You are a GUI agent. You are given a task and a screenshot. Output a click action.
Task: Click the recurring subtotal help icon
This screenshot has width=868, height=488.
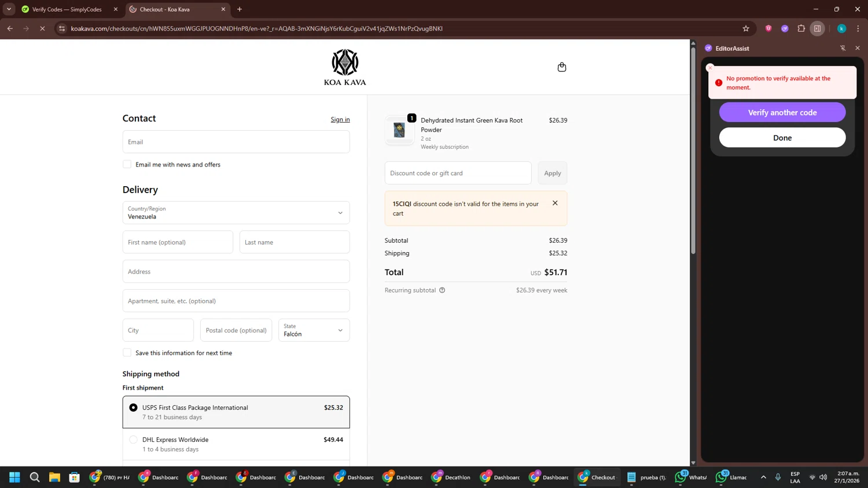[x=442, y=290]
